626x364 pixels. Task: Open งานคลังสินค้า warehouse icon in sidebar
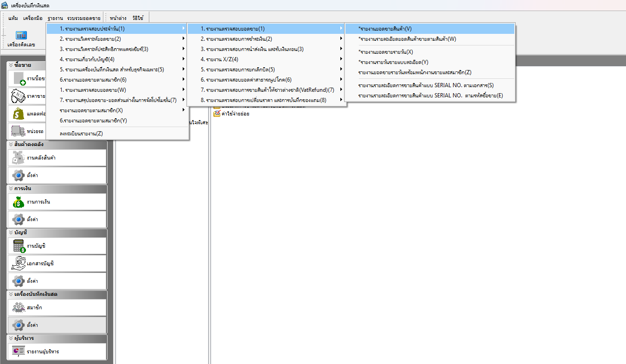click(19, 158)
